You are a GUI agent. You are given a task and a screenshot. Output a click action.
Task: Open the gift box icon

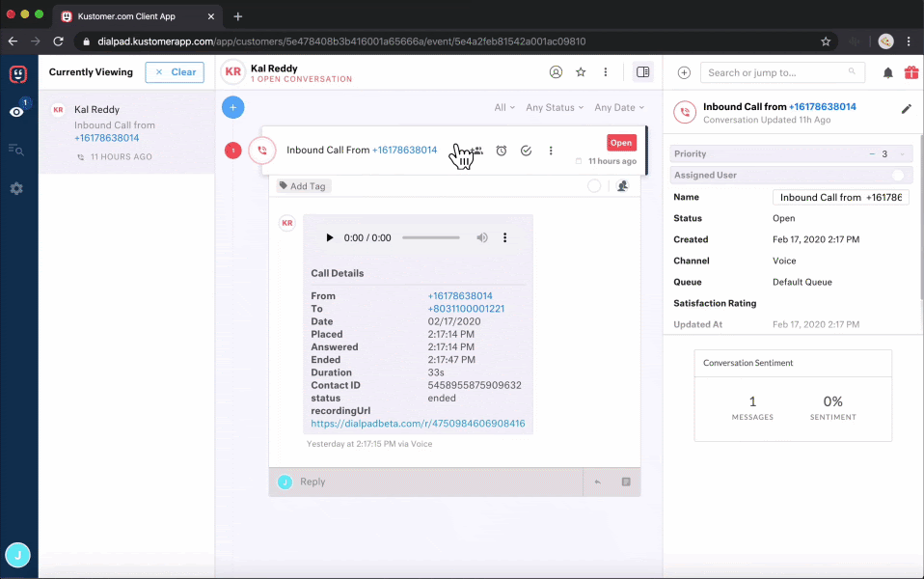(911, 72)
